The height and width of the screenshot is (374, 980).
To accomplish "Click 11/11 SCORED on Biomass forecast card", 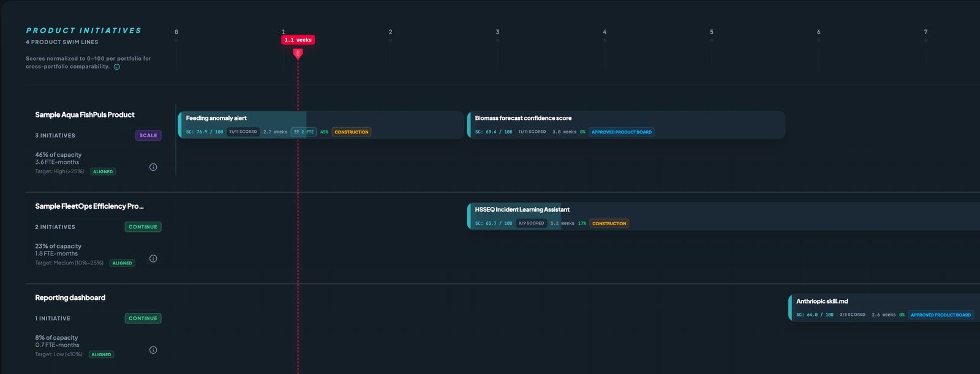I will [532, 132].
